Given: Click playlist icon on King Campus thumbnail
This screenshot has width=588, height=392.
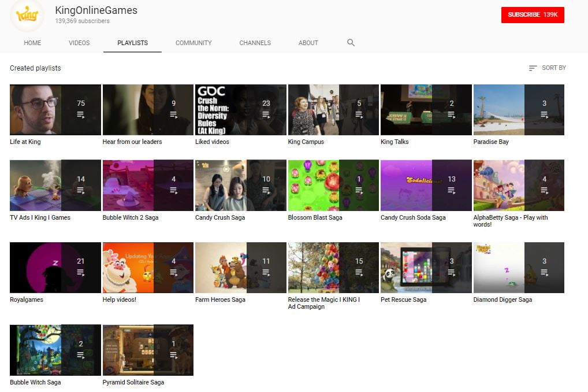Looking at the screenshot, I should click(x=359, y=115).
